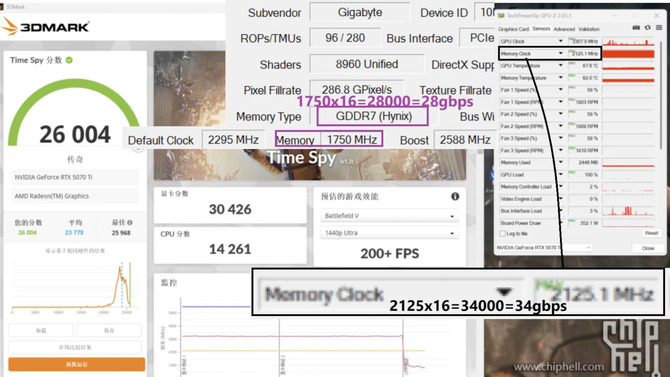The height and width of the screenshot is (377, 670).
Task: Click the Pixel Fillrate field 286.8 GPixel/s
Action: point(357,89)
